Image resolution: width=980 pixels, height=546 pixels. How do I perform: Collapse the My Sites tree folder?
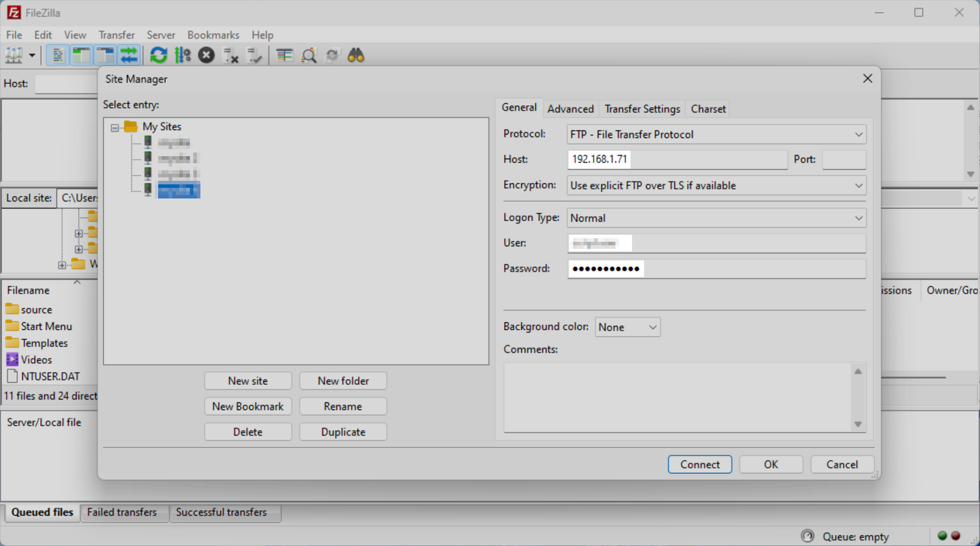[114, 127]
